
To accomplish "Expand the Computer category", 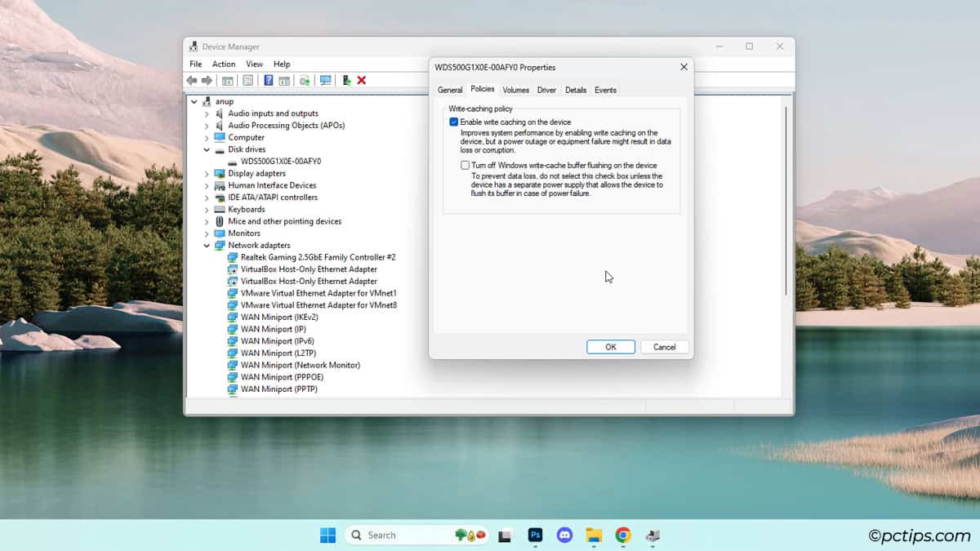I will pyautogui.click(x=207, y=138).
